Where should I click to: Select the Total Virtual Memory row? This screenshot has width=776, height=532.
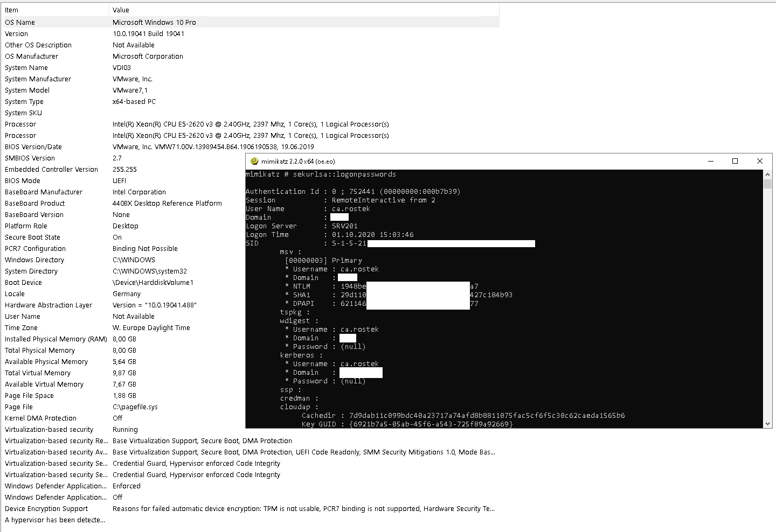[123, 373]
